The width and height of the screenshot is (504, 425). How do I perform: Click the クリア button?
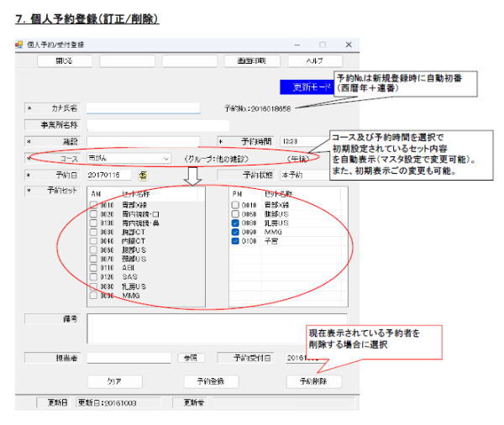pyautogui.click(x=115, y=381)
